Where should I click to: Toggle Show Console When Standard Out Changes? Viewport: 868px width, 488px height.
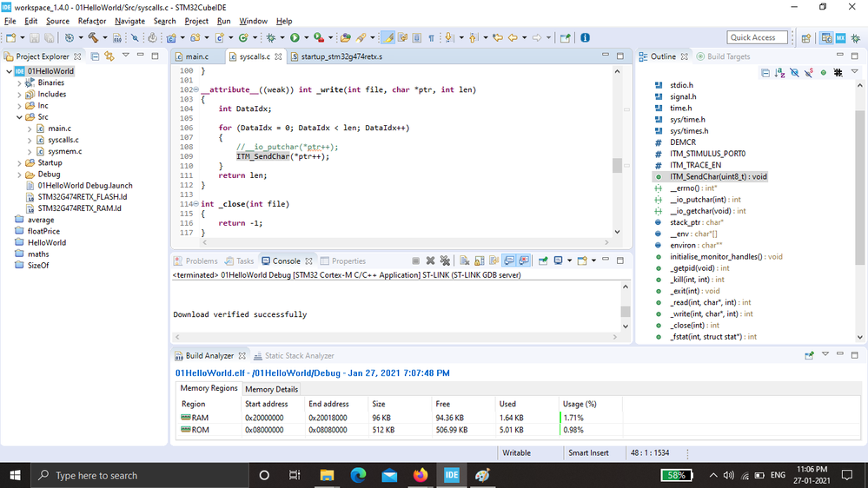509,260
